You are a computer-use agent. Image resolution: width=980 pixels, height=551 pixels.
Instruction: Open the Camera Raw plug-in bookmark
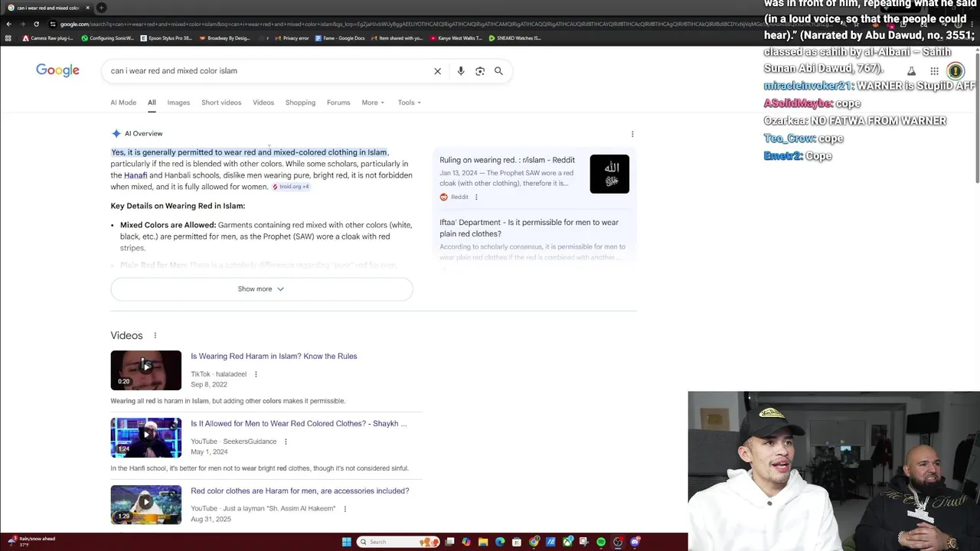(x=47, y=38)
